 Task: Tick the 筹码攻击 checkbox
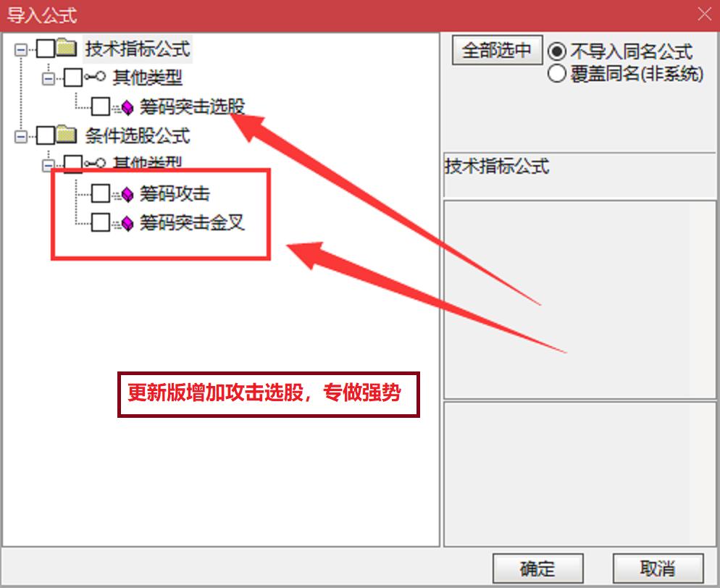pyautogui.click(x=101, y=193)
